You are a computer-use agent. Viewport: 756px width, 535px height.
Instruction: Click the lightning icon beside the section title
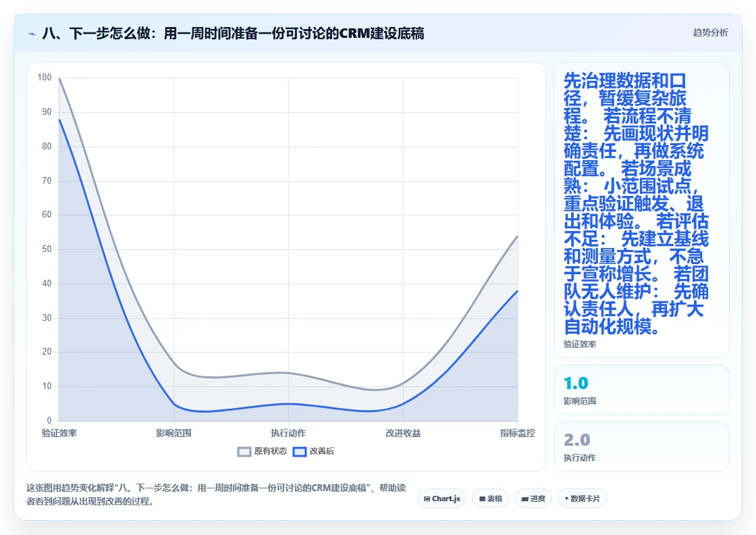[32, 34]
